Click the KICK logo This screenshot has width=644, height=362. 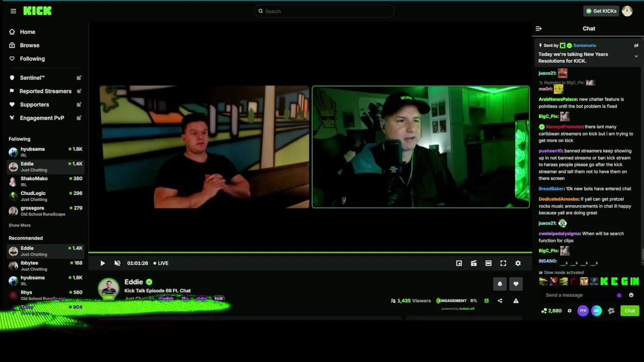[x=37, y=11]
